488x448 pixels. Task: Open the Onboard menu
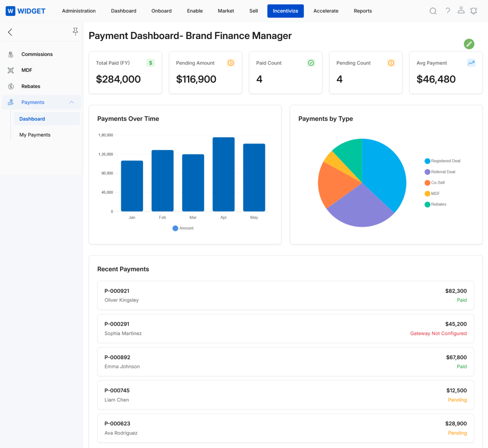pyautogui.click(x=161, y=11)
